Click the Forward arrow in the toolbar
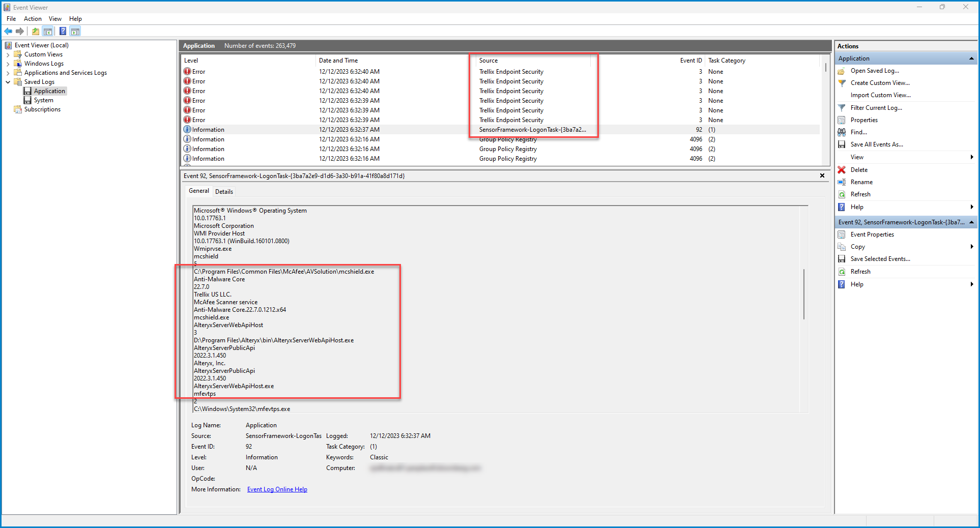The height and width of the screenshot is (528, 980). [20, 32]
